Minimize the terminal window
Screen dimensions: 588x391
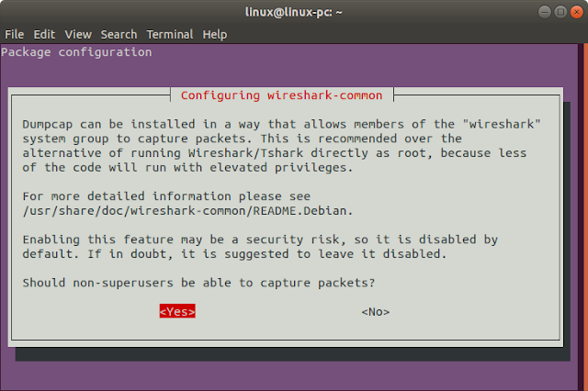point(545,12)
